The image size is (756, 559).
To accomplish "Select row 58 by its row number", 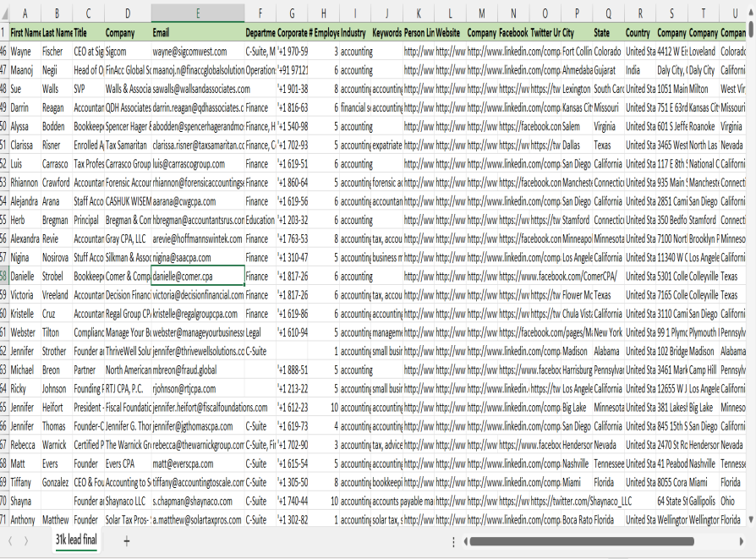I will [x=4, y=277].
